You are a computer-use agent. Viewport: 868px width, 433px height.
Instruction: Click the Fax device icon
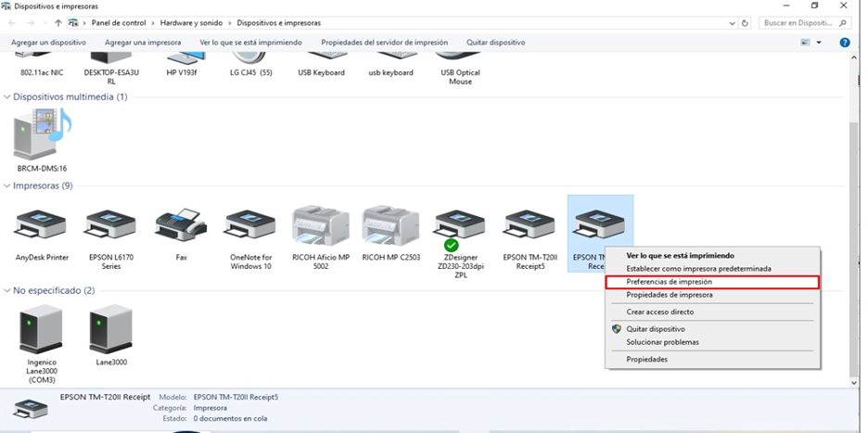181,225
